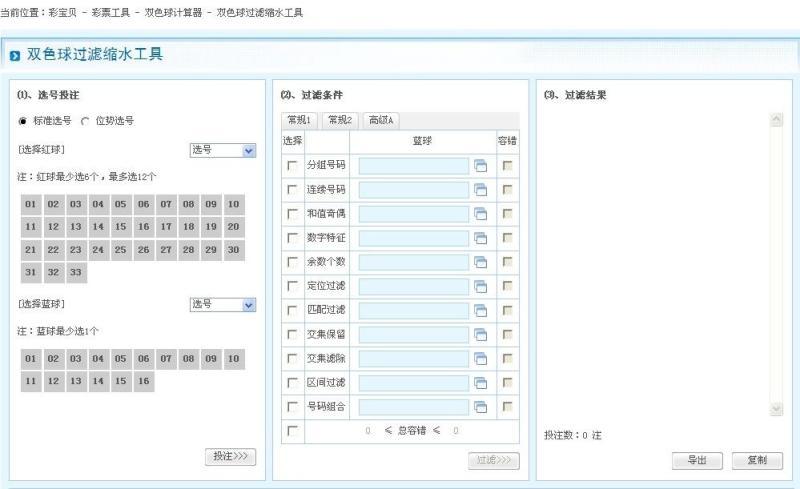
Task: Open the 号码组合 popup icon
Action: click(480, 407)
